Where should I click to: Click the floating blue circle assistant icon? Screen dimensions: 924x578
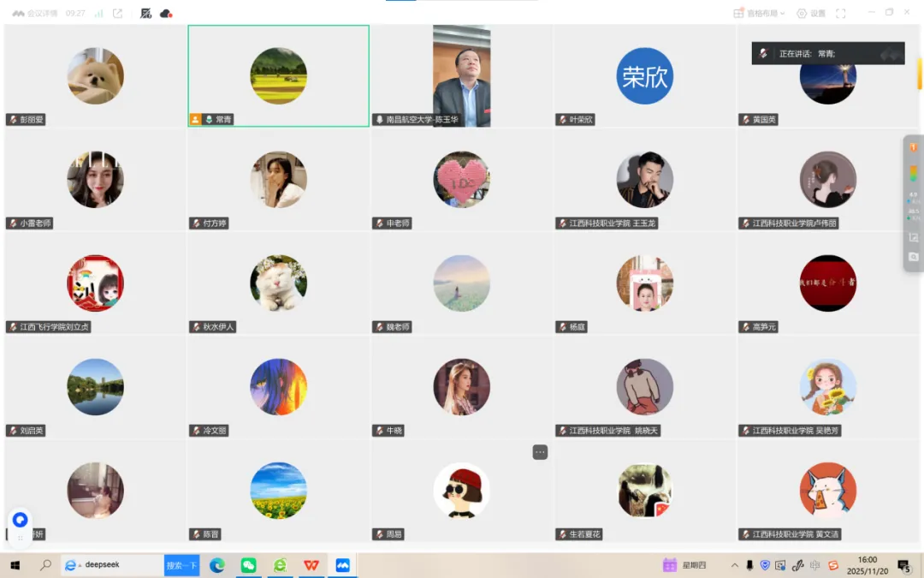click(20, 520)
